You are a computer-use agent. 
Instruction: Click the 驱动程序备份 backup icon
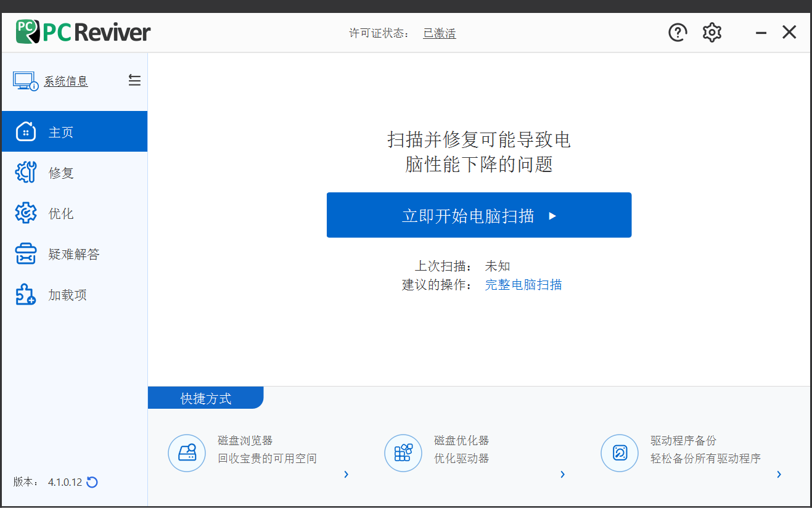tap(620, 453)
